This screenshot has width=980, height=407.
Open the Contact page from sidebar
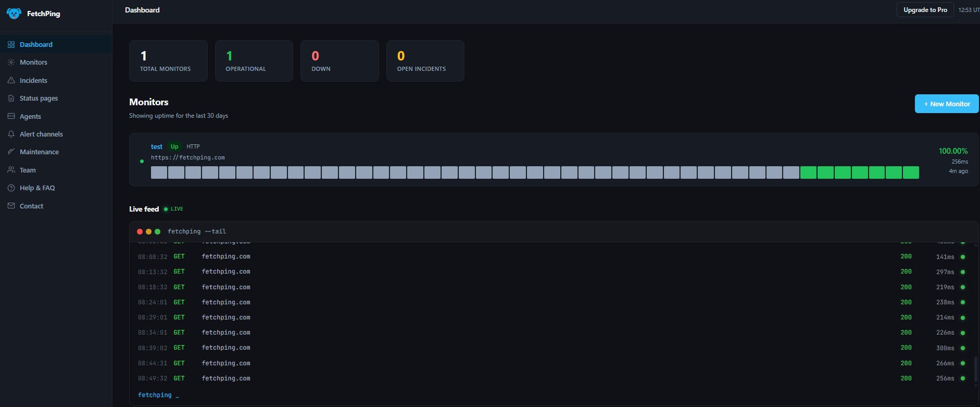tap(56, 206)
